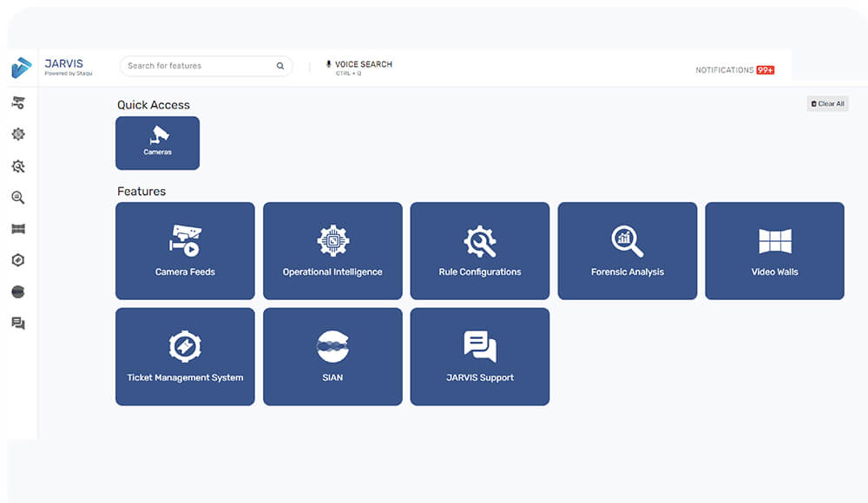The height and width of the screenshot is (503, 868).
Task: Open Operational Intelligence sidebar icon
Action: [18, 134]
